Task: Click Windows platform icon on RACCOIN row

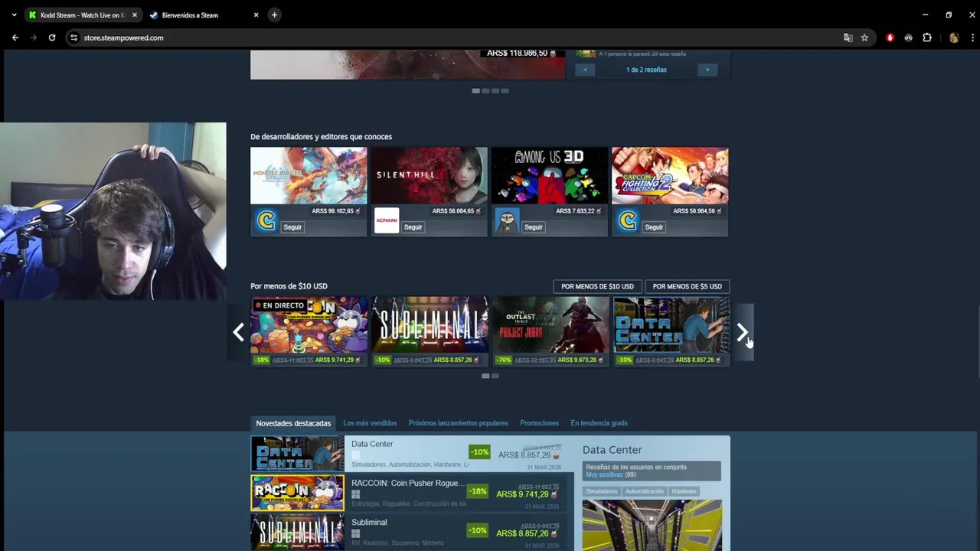Action: coord(355,494)
